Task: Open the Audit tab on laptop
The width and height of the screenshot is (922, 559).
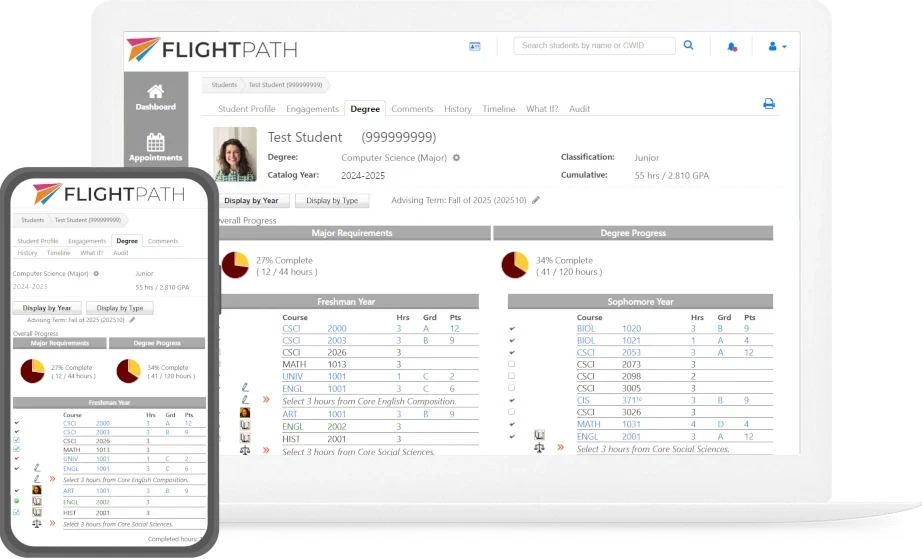Action: (579, 109)
